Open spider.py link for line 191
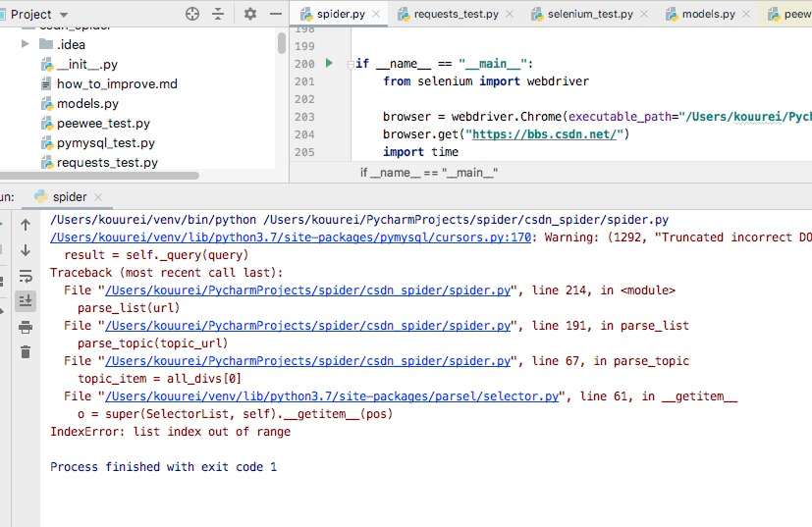 point(308,326)
